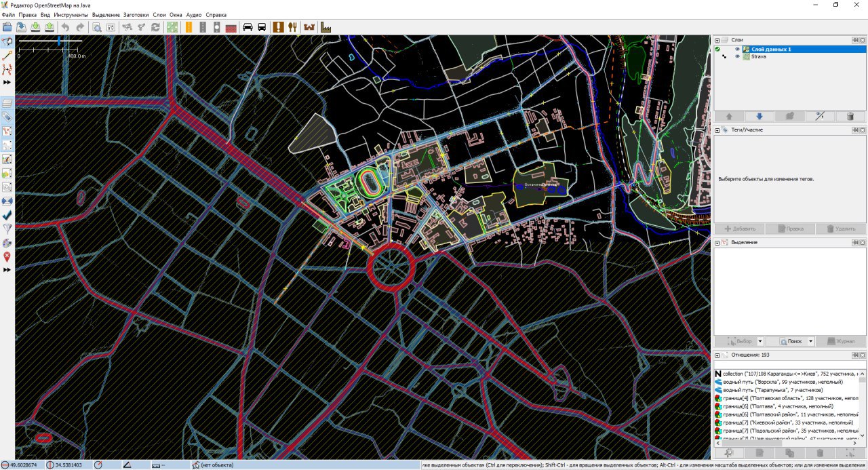
Task: Open the Файл menu
Action: point(8,14)
